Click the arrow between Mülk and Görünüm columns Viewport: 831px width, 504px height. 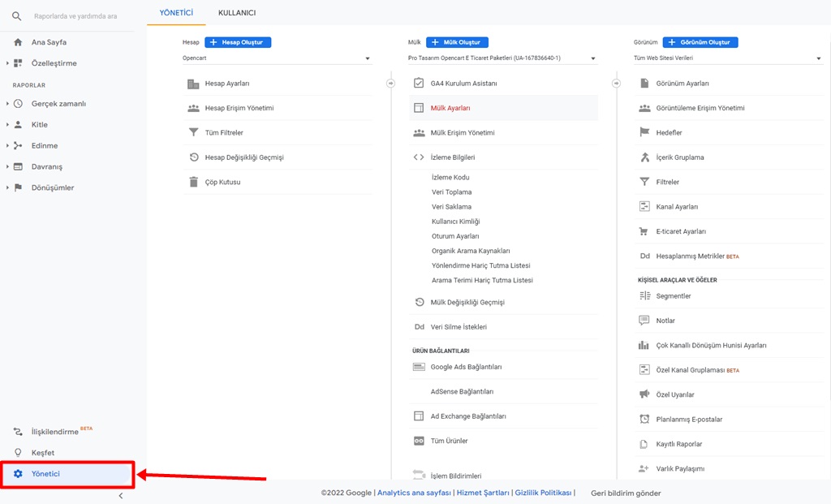(616, 84)
